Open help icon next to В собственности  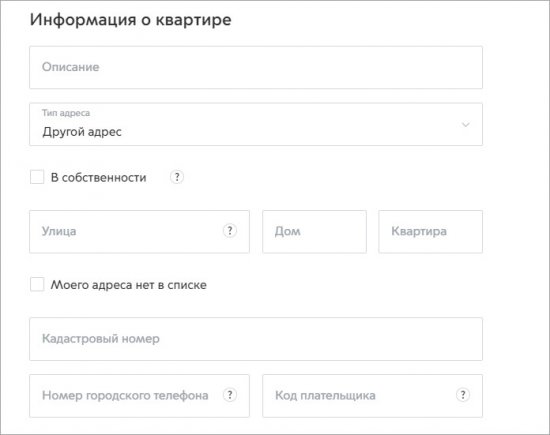click(177, 177)
